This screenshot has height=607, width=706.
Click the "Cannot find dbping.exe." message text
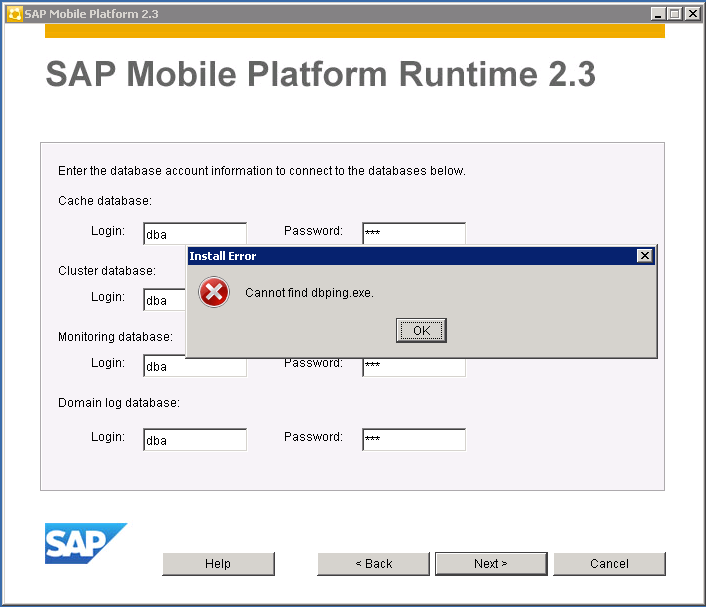click(309, 293)
